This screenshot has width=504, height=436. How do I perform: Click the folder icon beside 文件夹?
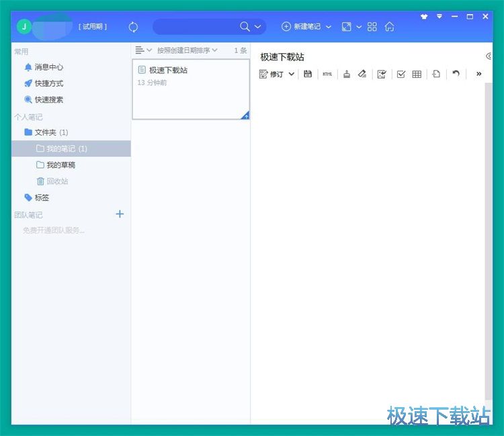[28, 132]
